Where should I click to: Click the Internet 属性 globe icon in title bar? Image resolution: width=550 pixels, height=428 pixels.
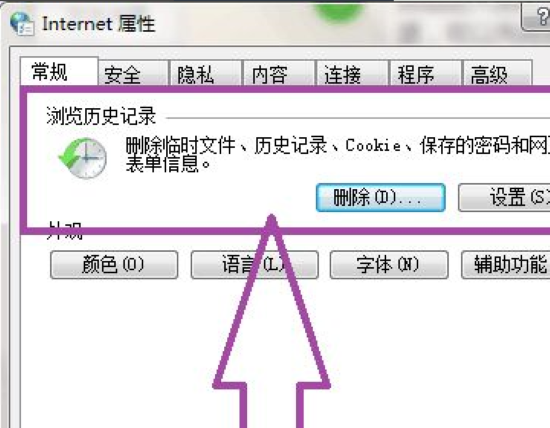tap(22, 24)
